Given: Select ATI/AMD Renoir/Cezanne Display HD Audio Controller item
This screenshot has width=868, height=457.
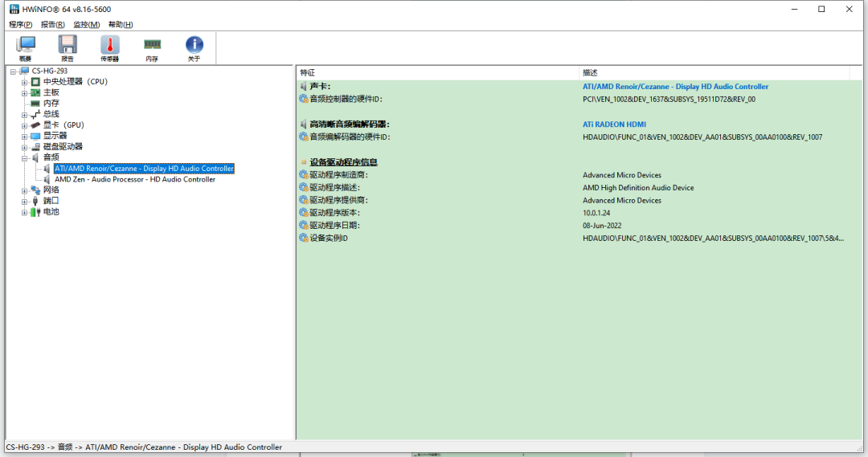Looking at the screenshot, I should click(144, 168).
